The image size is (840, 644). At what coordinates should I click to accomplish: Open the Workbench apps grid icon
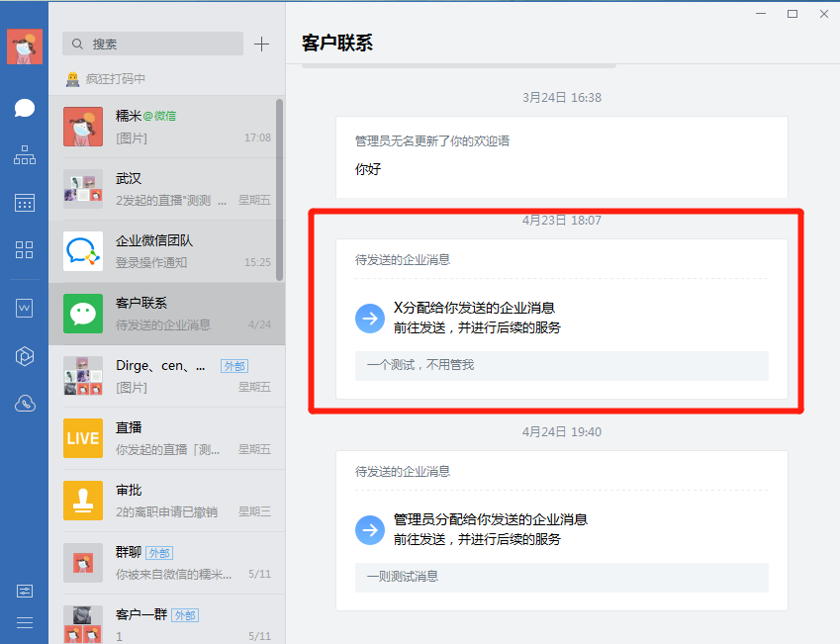click(x=25, y=250)
